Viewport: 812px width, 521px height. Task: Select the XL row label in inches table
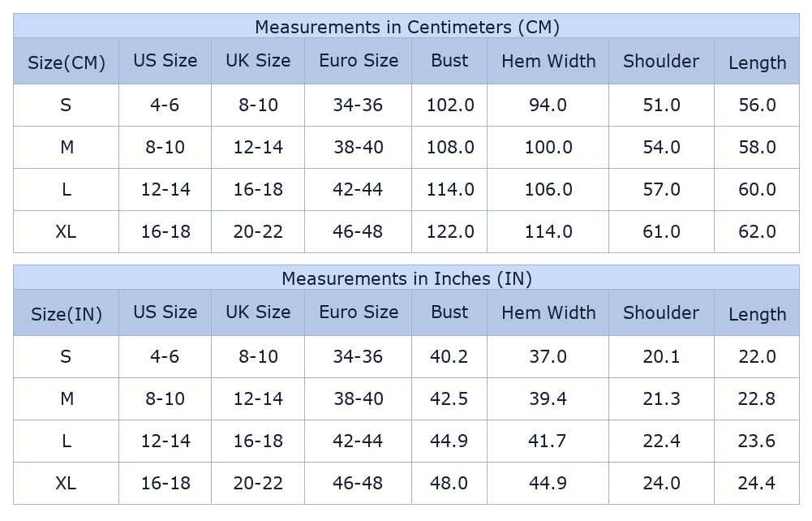coord(67,483)
